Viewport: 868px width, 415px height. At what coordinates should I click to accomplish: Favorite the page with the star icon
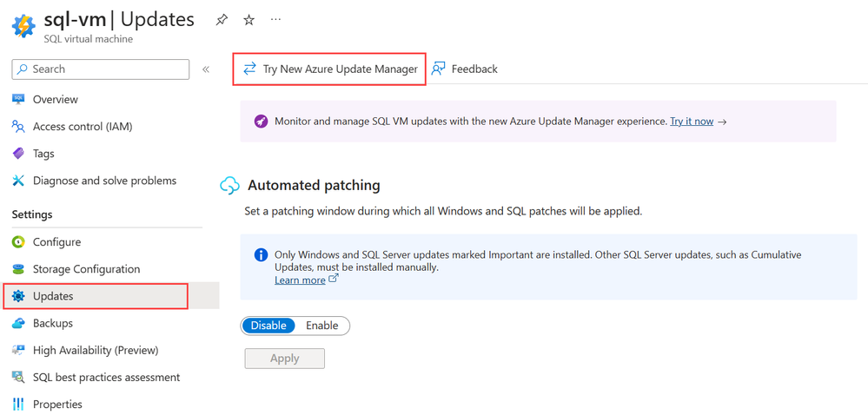tap(249, 21)
